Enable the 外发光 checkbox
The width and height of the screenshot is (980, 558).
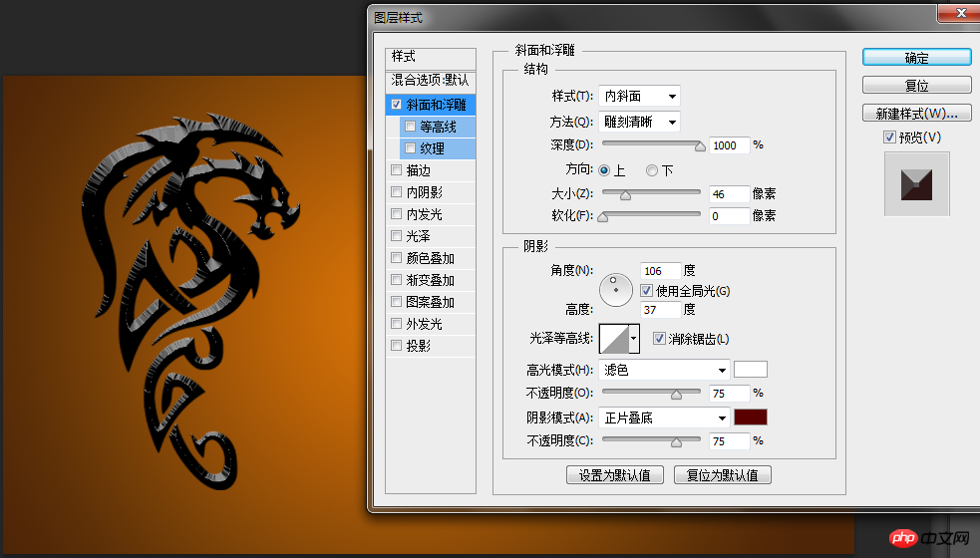(396, 323)
